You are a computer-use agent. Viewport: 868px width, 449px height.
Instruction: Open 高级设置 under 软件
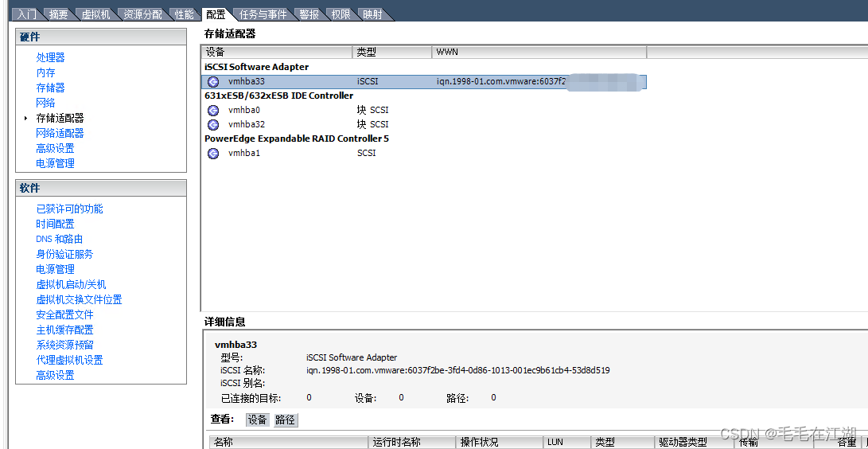pyautogui.click(x=55, y=376)
